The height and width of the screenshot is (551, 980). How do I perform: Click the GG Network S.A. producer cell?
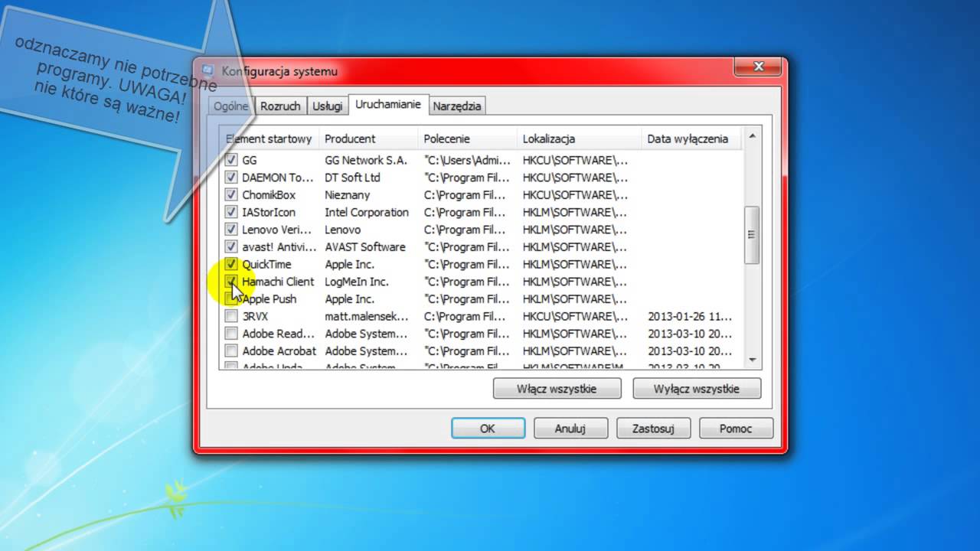[366, 160]
